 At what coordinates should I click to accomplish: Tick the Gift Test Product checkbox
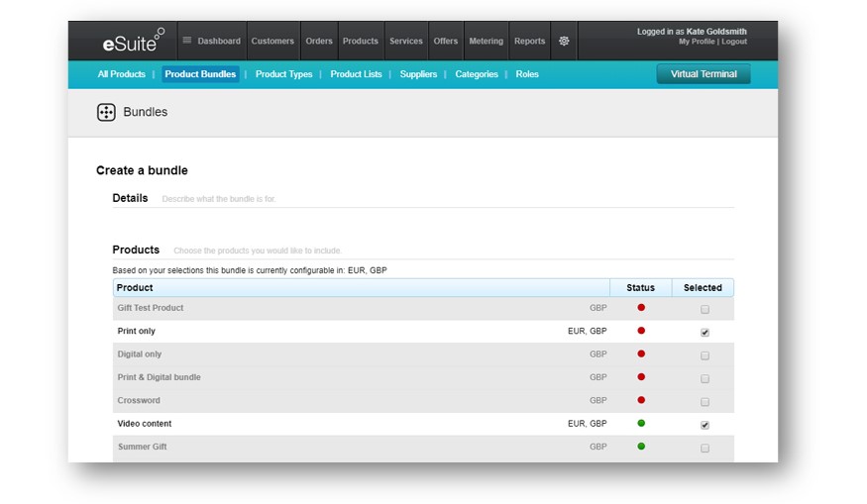704,309
